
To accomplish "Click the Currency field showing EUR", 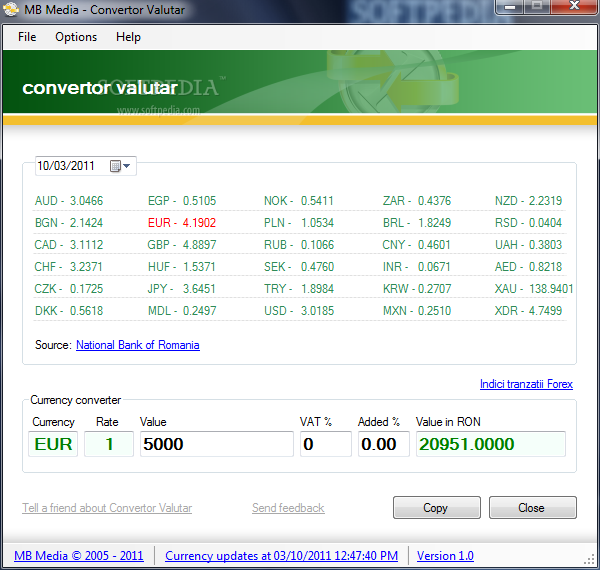I will (53, 444).
